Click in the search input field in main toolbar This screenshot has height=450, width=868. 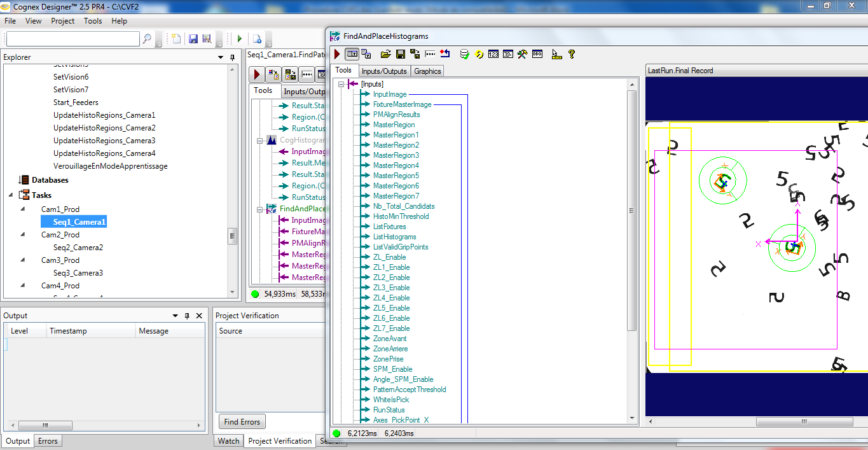[x=72, y=39]
